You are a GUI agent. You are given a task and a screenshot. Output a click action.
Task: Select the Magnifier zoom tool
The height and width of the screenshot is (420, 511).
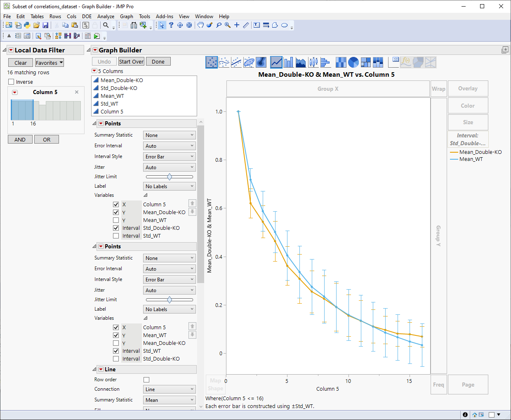tap(228, 25)
